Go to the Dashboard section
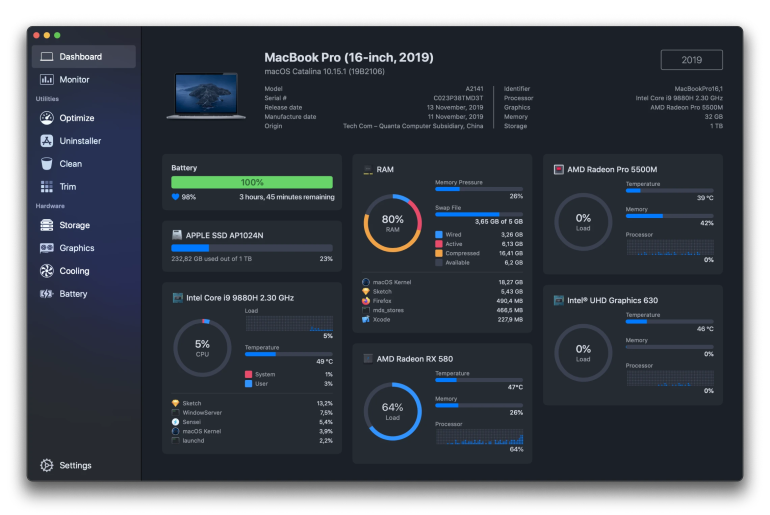The height and width of the screenshot is (515, 770). 84,56
